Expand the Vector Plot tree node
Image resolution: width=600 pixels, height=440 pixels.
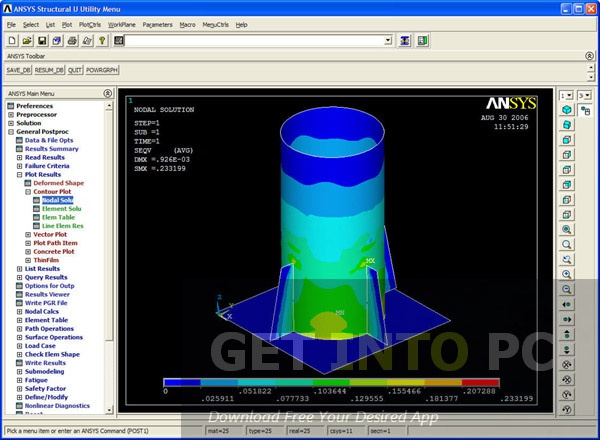[x=28, y=235]
